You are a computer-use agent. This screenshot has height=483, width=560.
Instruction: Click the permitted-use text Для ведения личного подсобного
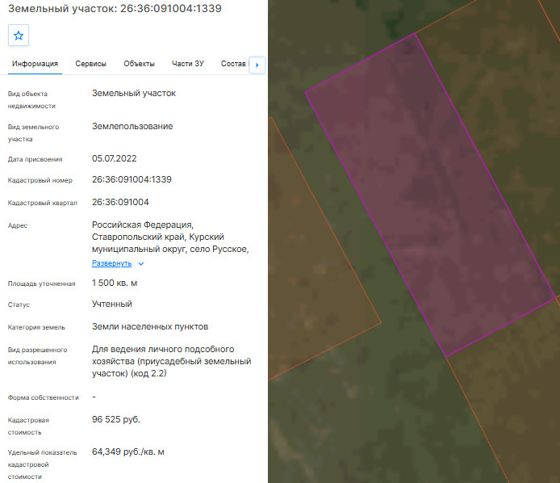163,349
